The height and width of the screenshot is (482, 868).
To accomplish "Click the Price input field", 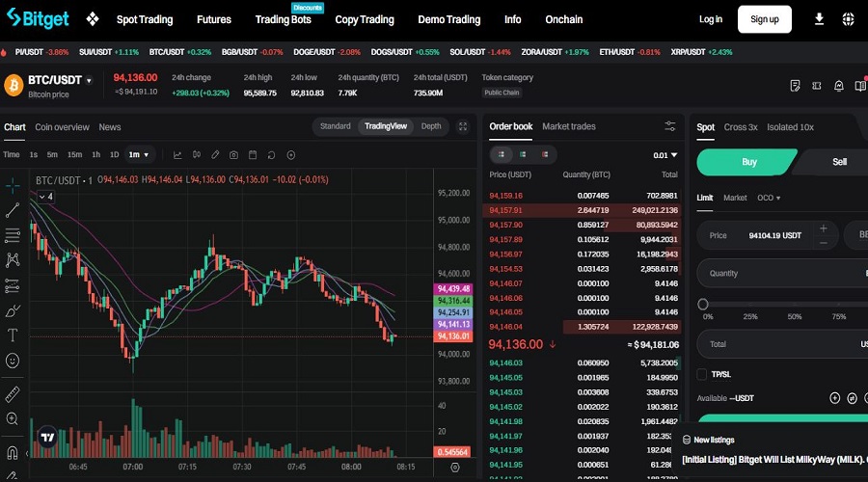I will coord(768,235).
